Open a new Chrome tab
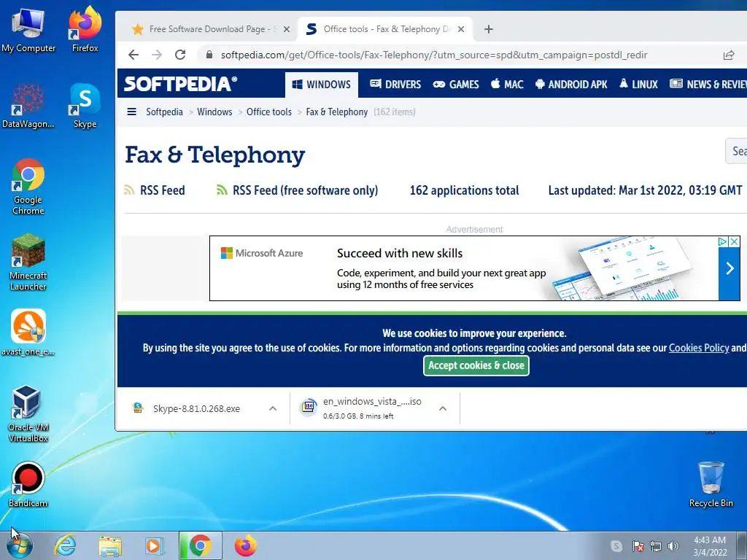 click(x=488, y=29)
